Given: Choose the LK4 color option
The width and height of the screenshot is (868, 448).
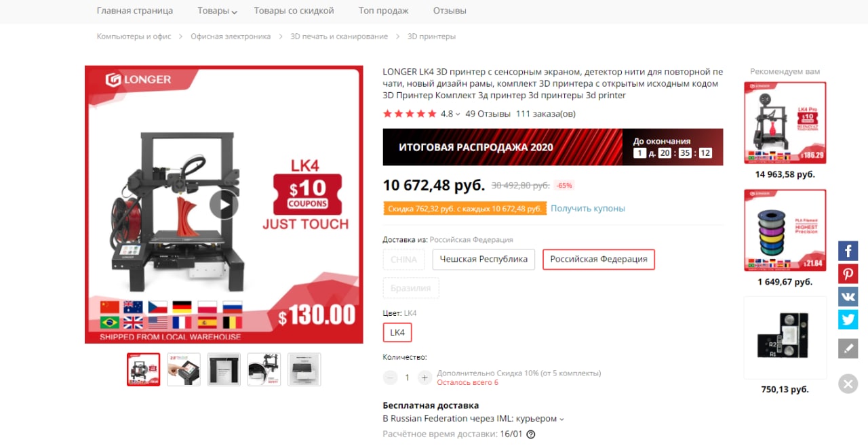Looking at the screenshot, I should point(397,332).
